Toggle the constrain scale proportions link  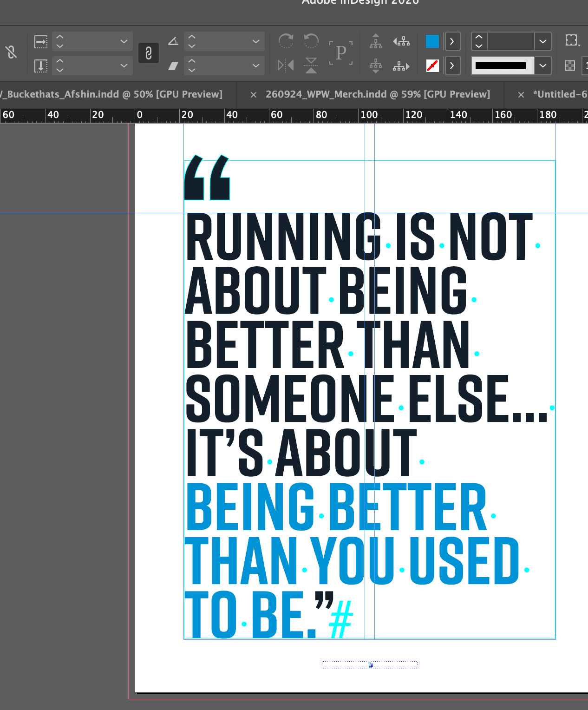pyautogui.click(x=149, y=53)
